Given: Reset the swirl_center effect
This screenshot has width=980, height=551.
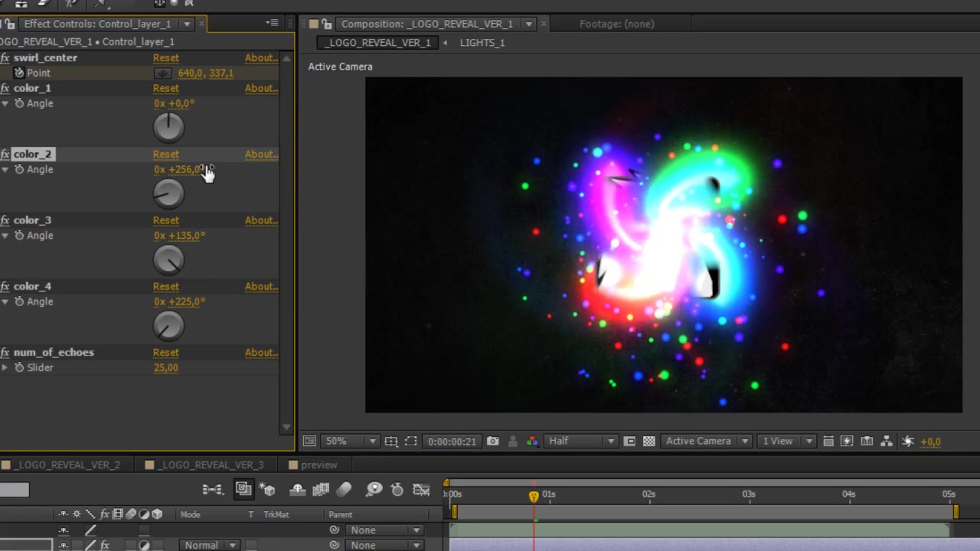Looking at the screenshot, I should 166,57.
